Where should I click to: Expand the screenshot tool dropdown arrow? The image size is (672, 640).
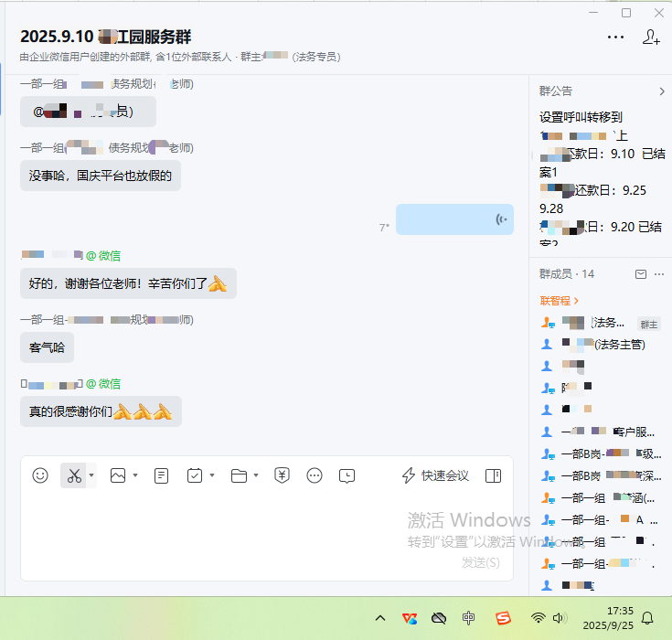coord(91,475)
